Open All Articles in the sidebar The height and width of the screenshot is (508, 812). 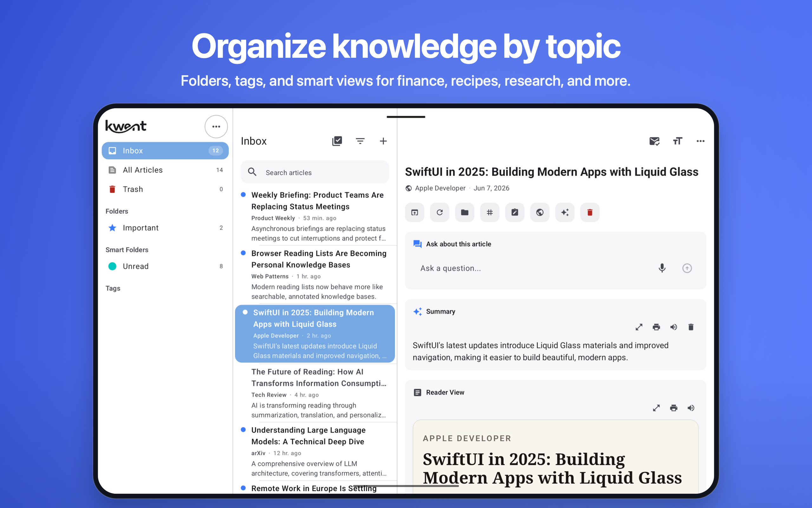pos(165,170)
